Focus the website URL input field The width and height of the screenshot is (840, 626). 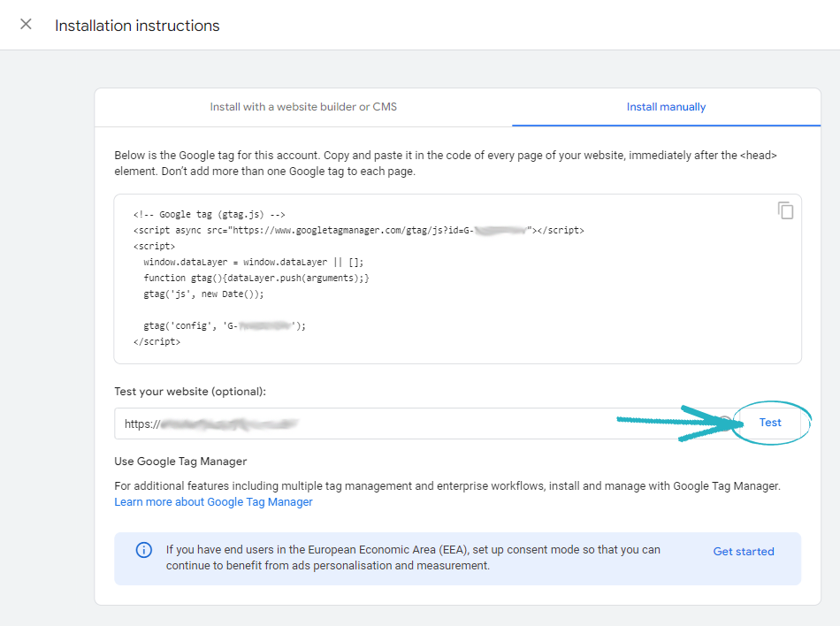click(x=398, y=424)
